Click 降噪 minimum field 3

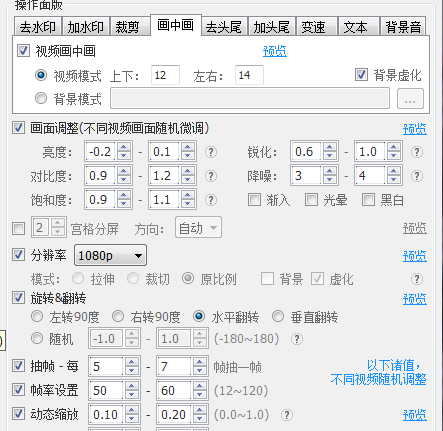tap(307, 176)
